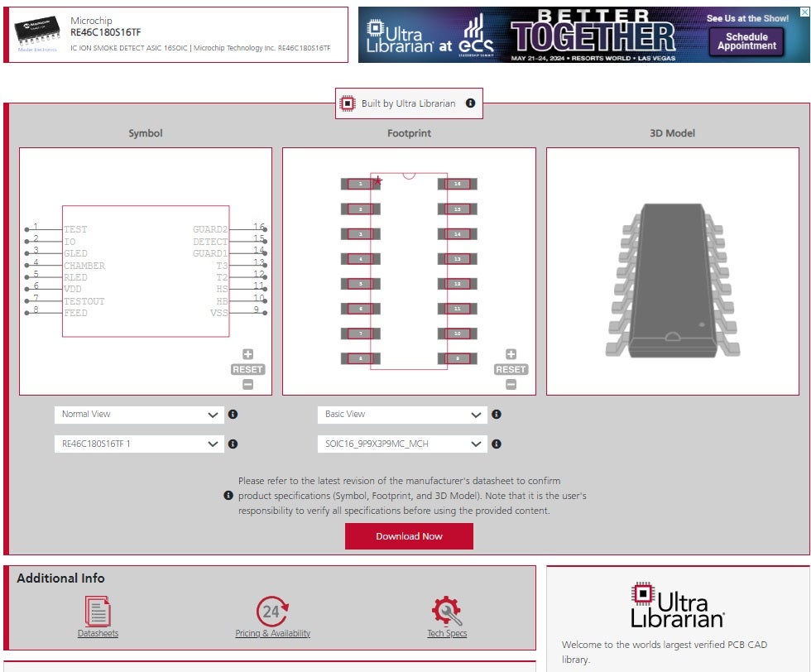Zoom in the Symbol preview with plus icon
Screen dimensions: 811x672
tap(247, 354)
